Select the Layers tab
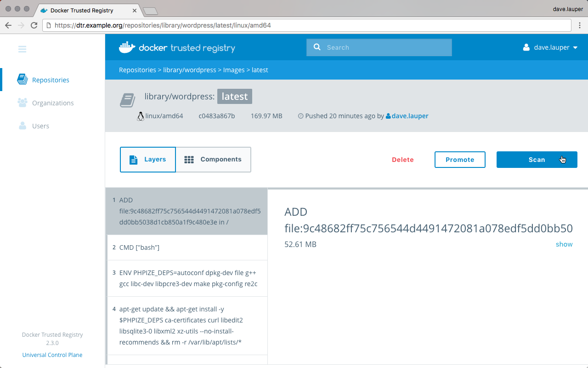Screen dimensions: 588x368 point(148,160)
